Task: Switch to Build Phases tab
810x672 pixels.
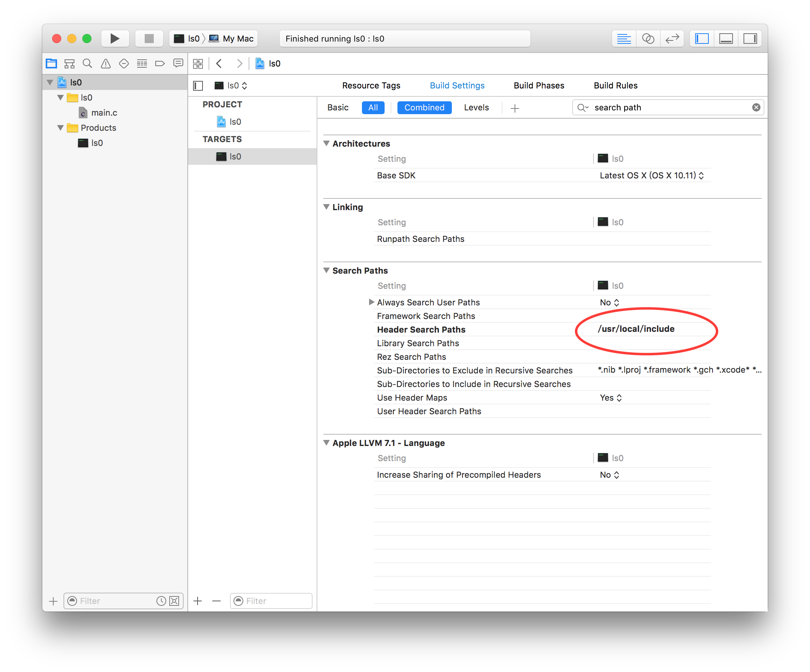Action: tap(539, 86)
